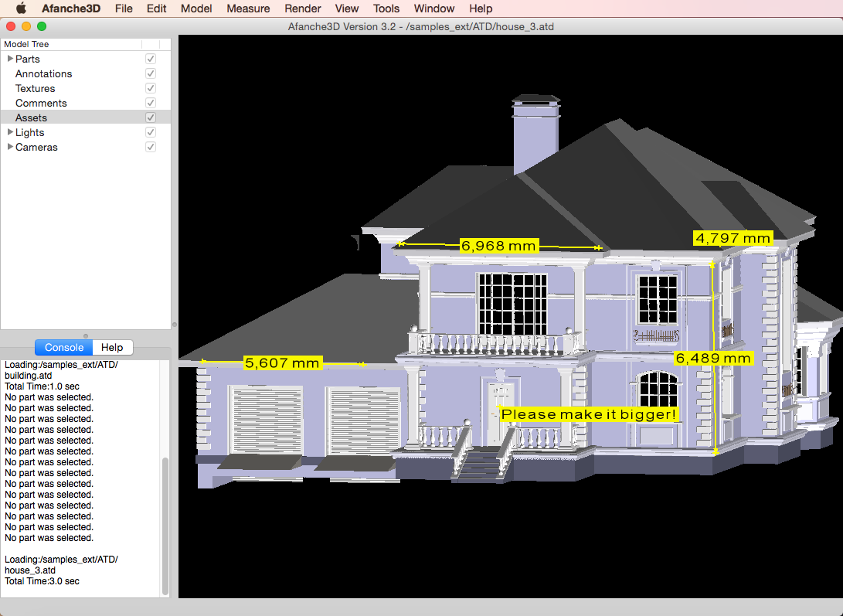843x616 pixels.
Task: Expand the Lights tree node
Action: click(x=10, y=132)
